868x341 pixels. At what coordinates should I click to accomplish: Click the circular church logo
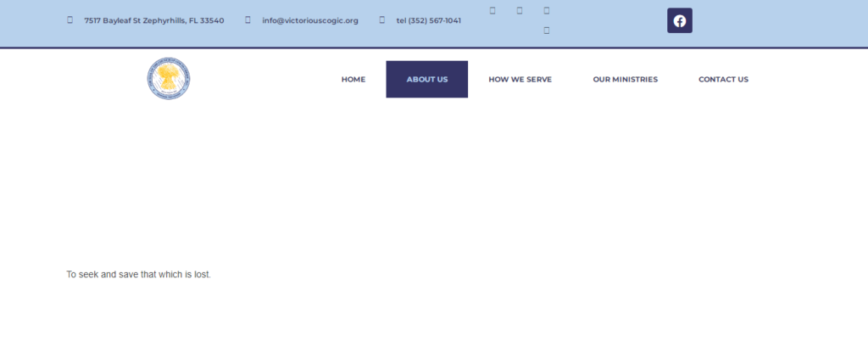point(168,79)
